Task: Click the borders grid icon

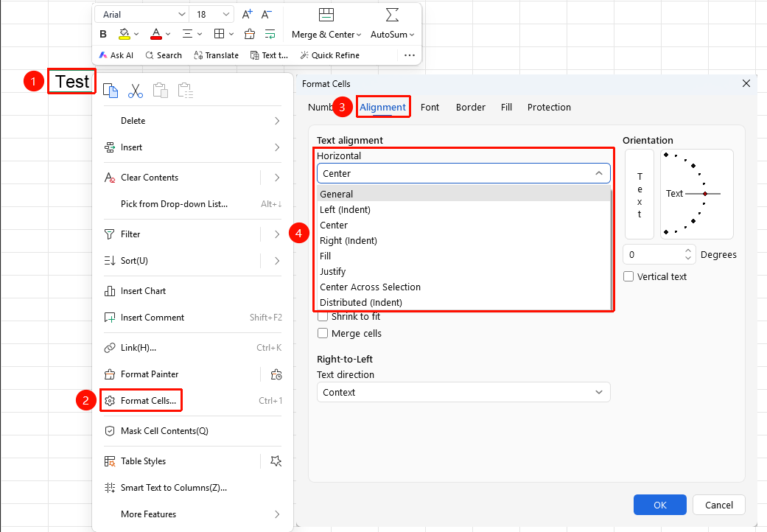Action: click(219, 34)
